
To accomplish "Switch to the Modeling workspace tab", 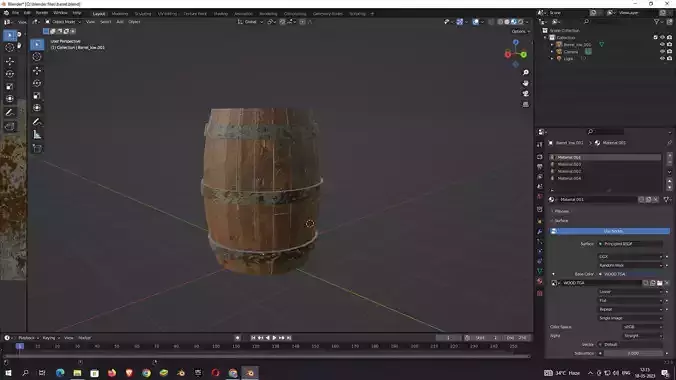I will pyautogui.click(x=120, y=14).
